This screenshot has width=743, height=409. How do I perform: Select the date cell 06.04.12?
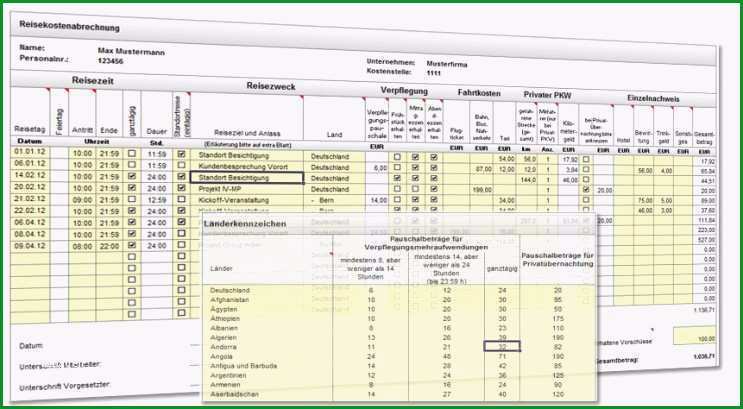[30, 222]
